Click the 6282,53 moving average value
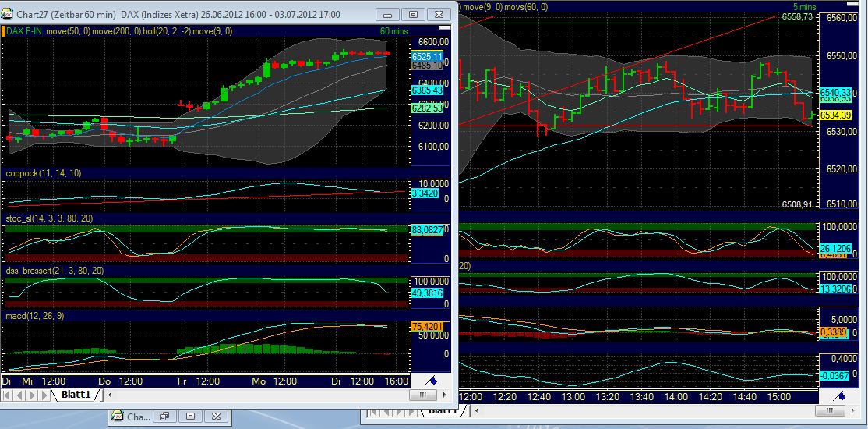Viewport: 868px width, 429px height. [x=427, y=108]
